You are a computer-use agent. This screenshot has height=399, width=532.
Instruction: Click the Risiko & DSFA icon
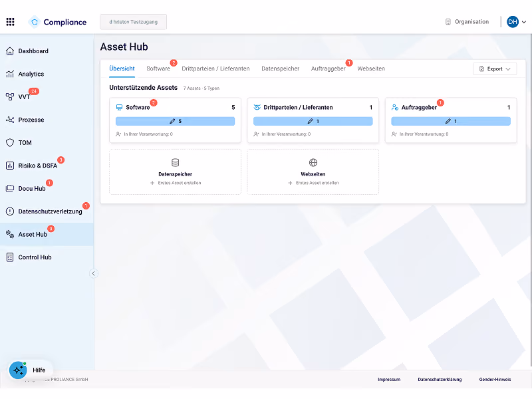(10, 166)
